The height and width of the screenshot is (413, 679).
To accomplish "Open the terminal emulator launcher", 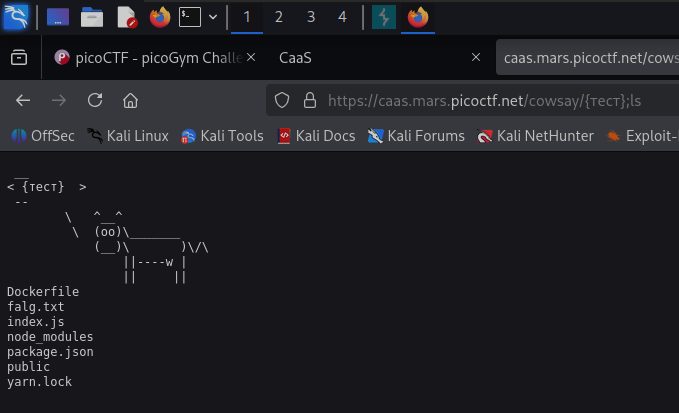I will 190,17.
